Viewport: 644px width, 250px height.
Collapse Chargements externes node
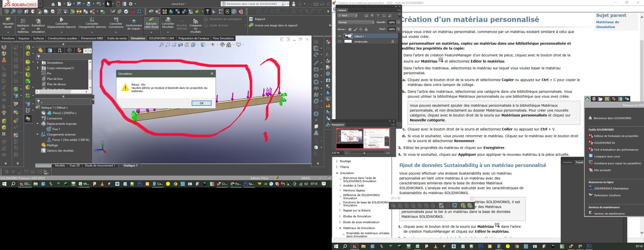(38, 135)
